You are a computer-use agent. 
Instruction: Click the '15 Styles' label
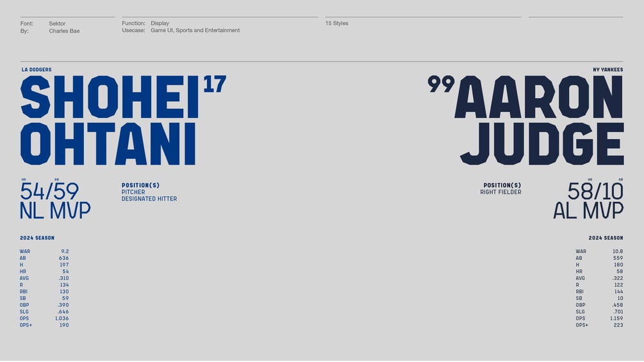[337, 24]
